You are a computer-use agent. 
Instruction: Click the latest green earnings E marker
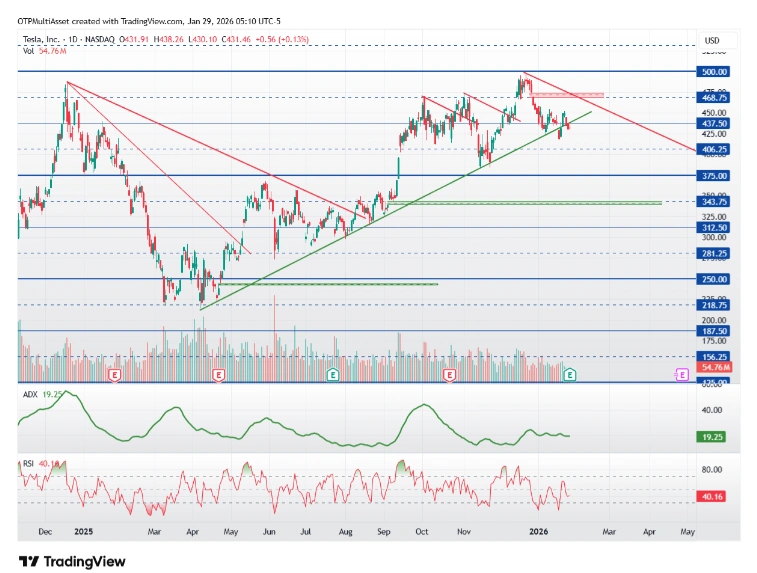(x=569, y=374)
